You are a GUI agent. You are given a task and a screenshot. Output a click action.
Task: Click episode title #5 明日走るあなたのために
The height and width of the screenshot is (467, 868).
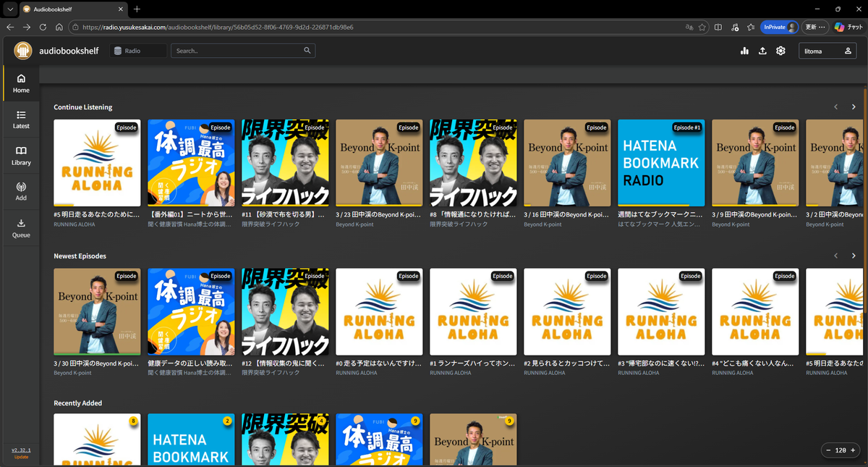point(97,215)
